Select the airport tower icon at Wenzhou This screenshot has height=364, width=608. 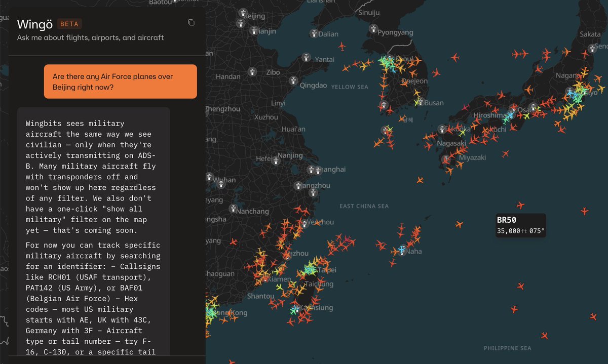[x=304, y=223]
